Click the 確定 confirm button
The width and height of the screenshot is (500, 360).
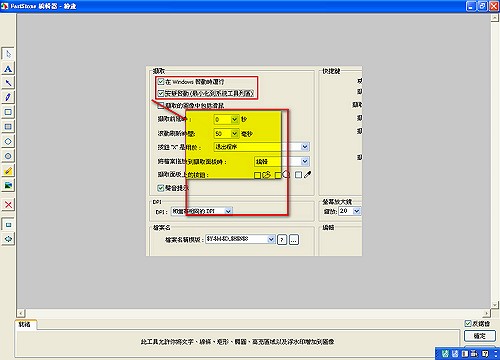[x=480, y=336]
